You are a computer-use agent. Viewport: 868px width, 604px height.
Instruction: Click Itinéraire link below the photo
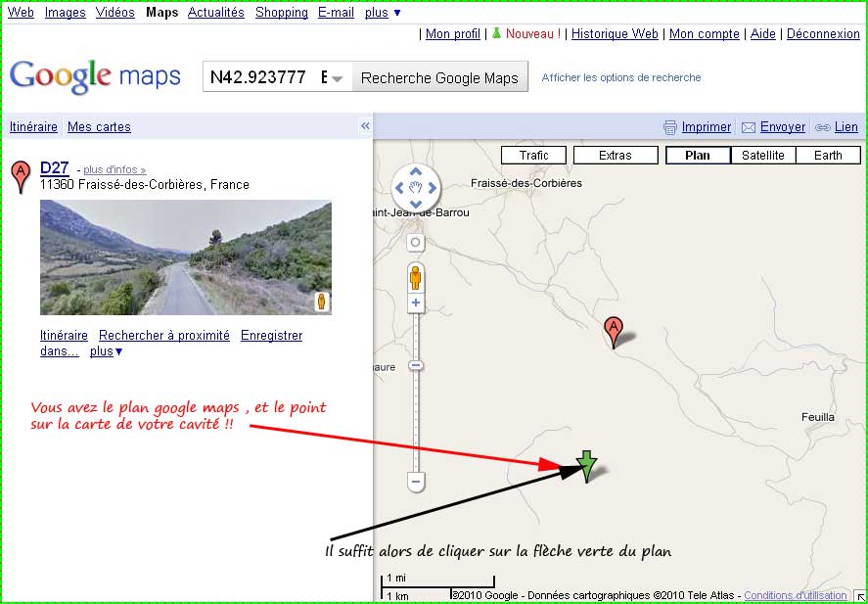point(64,336)
